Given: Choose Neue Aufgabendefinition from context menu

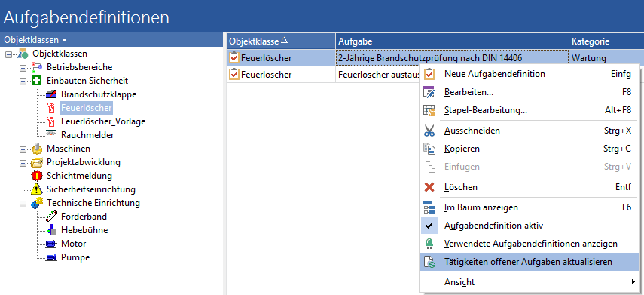Looking at the screenshot, I should pos(530,74).
